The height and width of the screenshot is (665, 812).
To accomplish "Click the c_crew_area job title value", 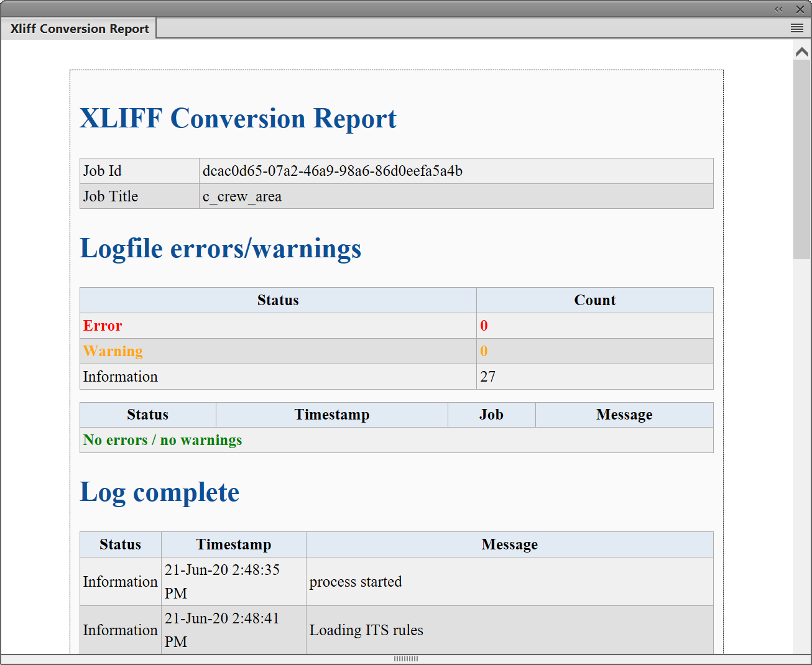I will click(242, 196).
